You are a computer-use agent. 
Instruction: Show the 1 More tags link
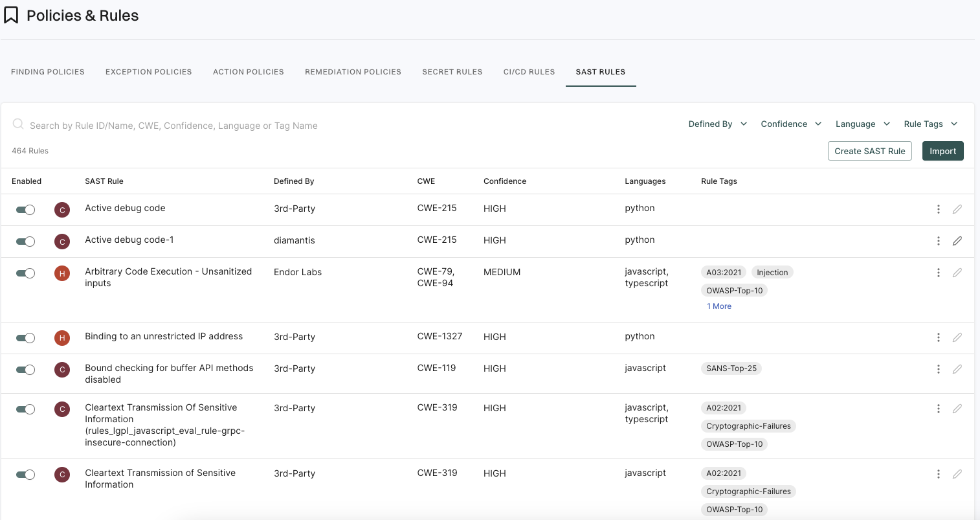pyautogui.click(x=718, y=306)
